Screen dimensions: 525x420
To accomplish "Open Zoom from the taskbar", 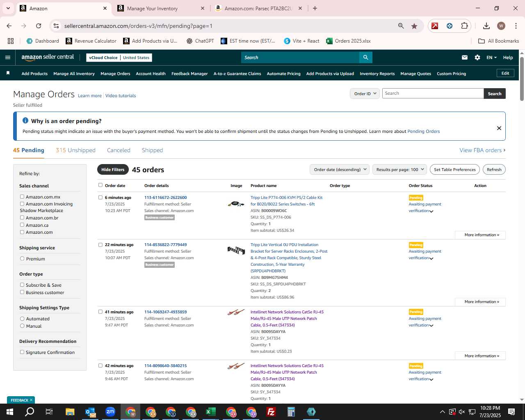I will (110, 412).
